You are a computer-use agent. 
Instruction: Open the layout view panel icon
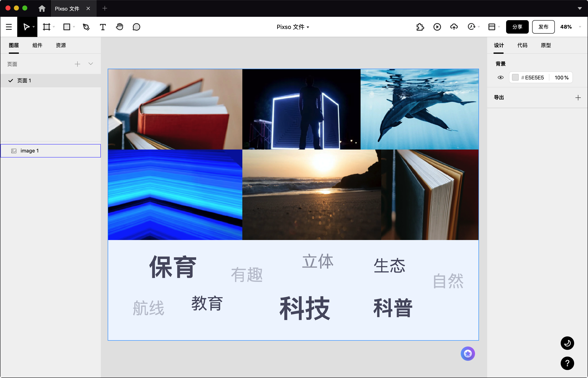(492, 27)
